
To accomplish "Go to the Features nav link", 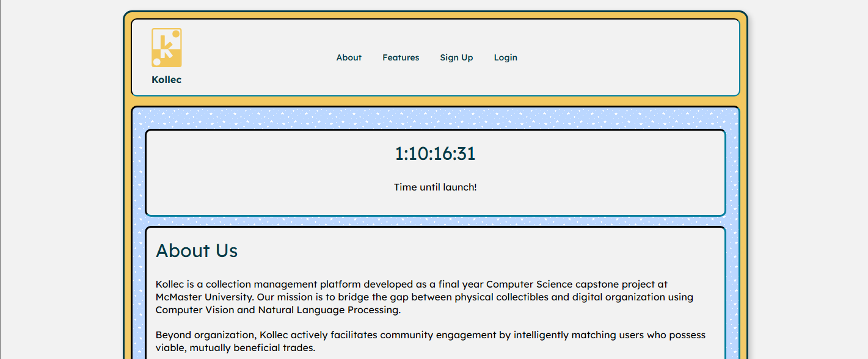I will 401,57.
